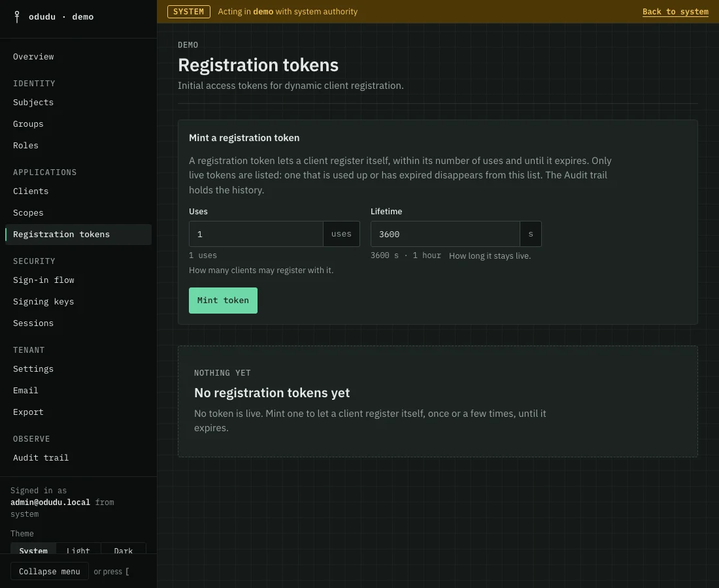Click the 'or press [' shortcut hint

[x=111, y=572]
